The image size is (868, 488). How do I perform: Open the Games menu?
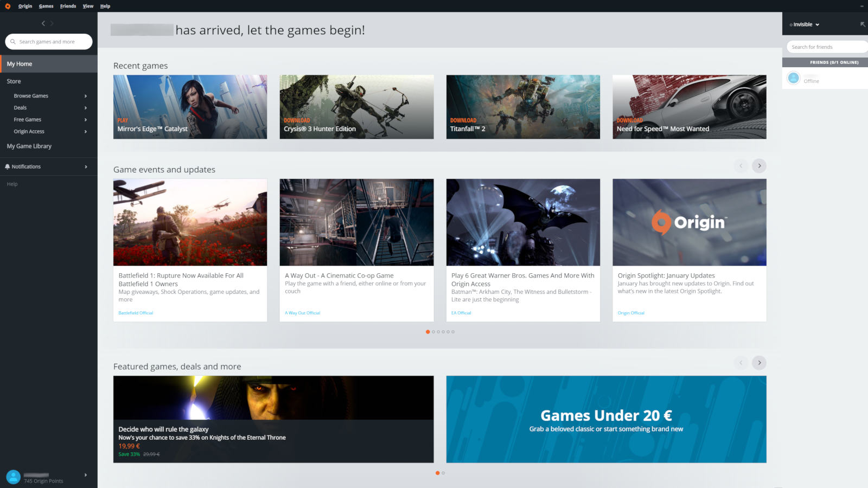click(46, 6)
